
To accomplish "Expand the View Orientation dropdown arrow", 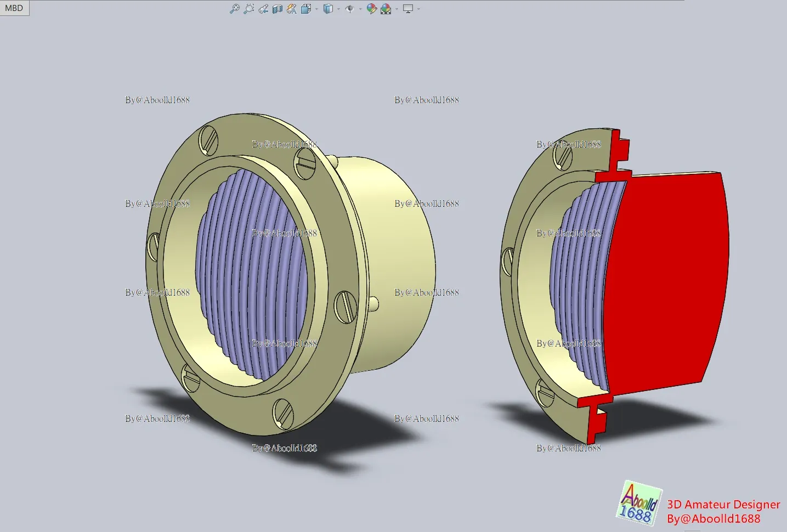I will click(x=316, y=9).
